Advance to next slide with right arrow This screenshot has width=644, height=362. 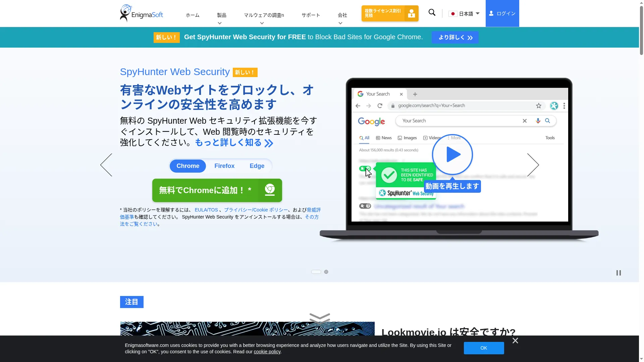533,165
